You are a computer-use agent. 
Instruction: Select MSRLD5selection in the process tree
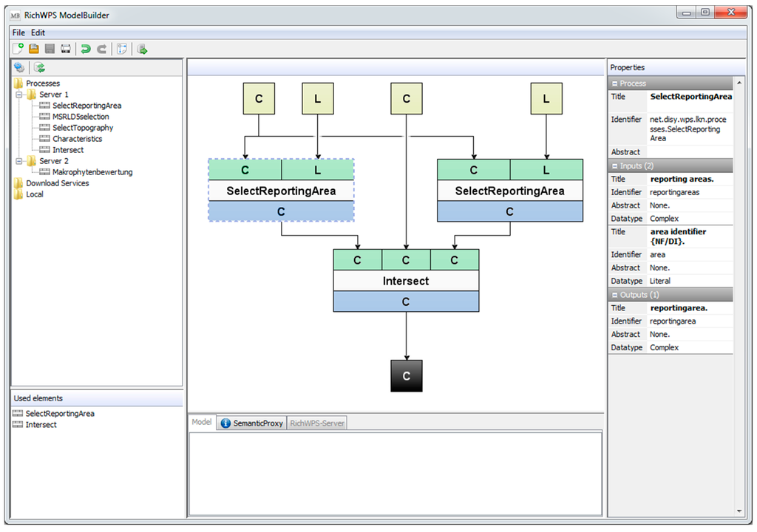click(81, 117)
